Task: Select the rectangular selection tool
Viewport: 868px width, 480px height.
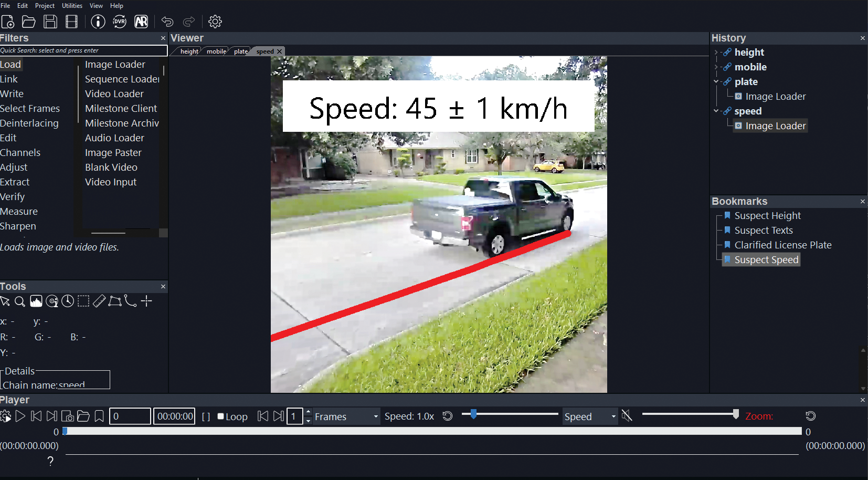Action: pyautogui.click(x=83, y=301)
